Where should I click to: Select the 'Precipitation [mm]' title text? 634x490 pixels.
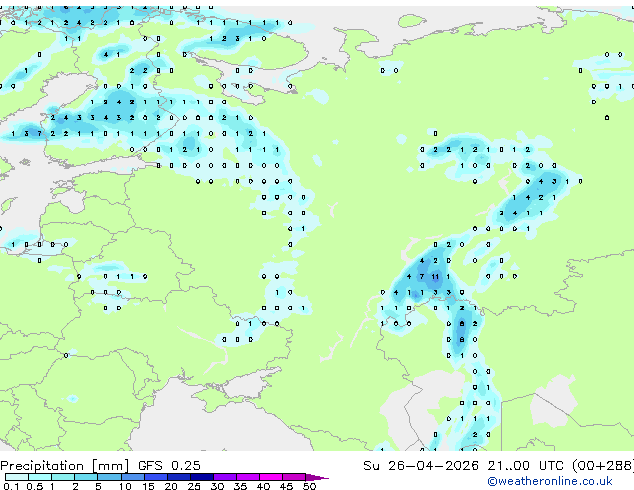(x=65, y=466)
